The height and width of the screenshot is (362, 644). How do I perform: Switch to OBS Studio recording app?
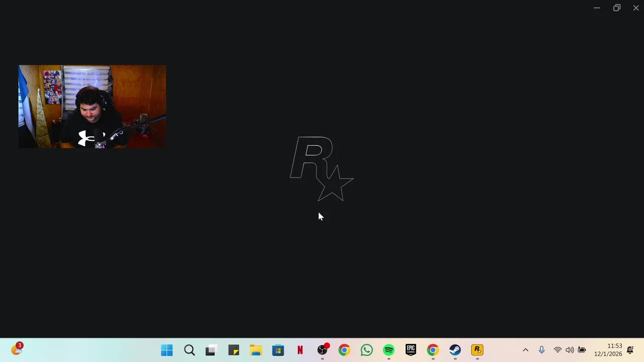pyautogui.click(x=323, y=350)
